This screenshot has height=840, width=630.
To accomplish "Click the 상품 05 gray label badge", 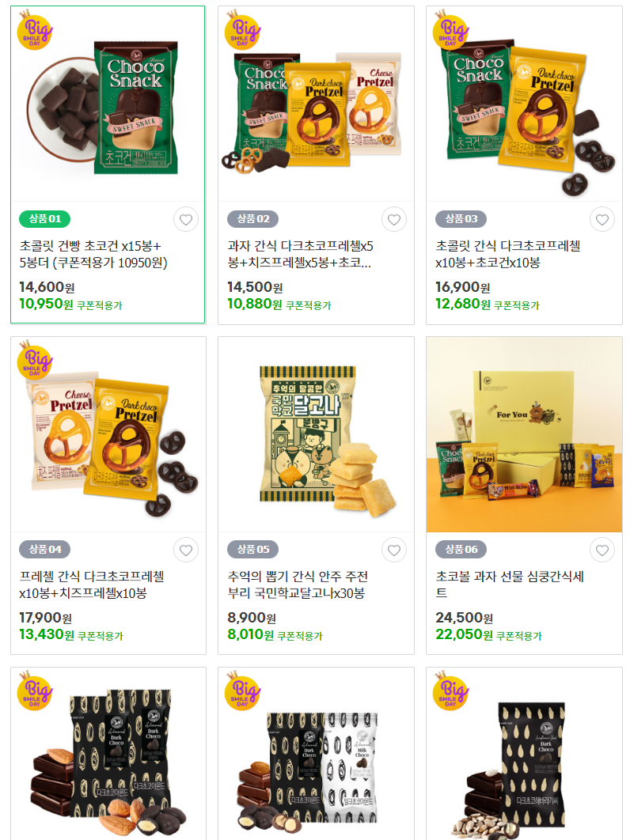I will pyautogui.click(x=253, y=549).
